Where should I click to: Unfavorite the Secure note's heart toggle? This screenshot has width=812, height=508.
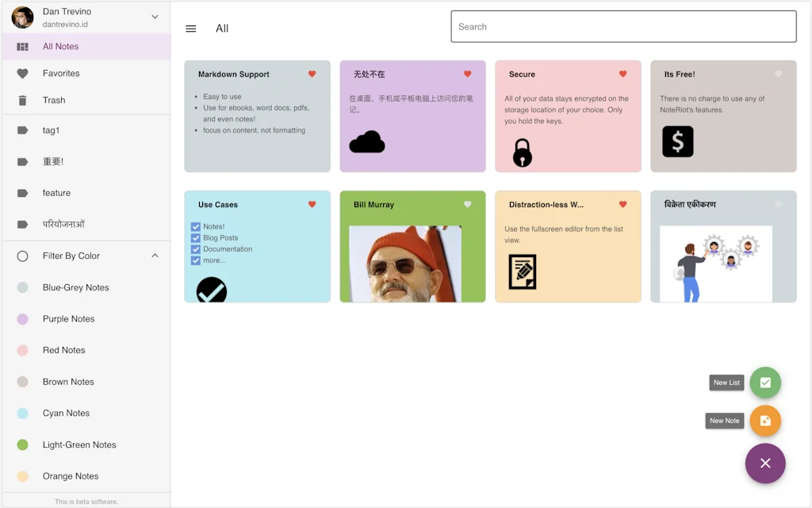point(622,74)
